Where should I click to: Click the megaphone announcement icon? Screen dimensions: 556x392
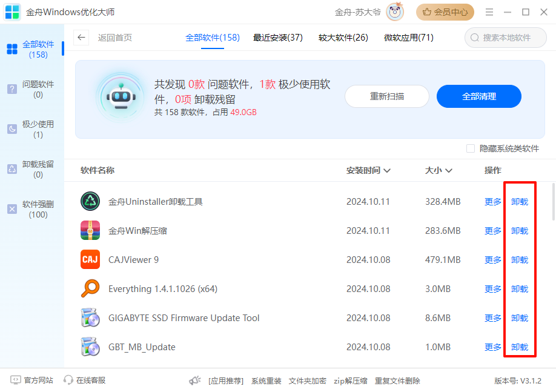tap(194, 380)
